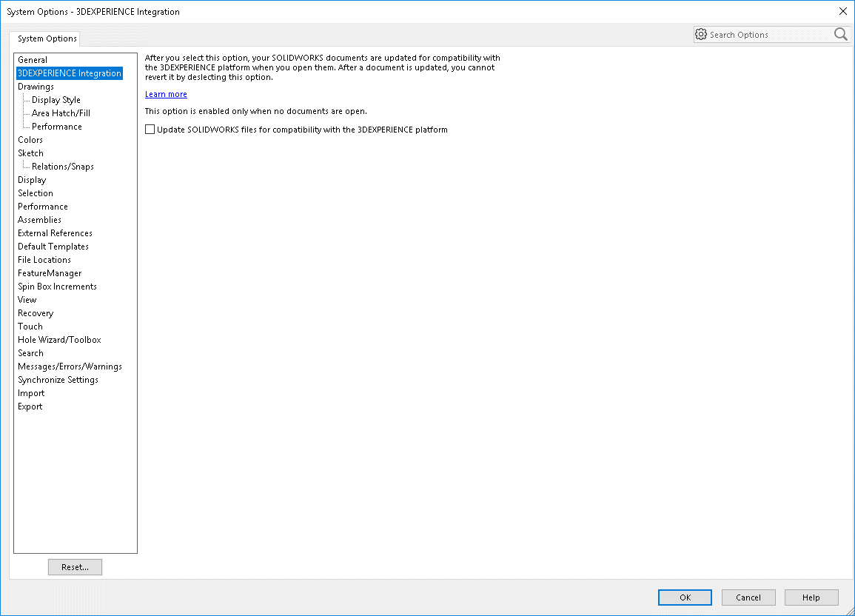Open Spin Box Increments category
Viewport: 855px width, 616px height.
[x=57, y=287]
